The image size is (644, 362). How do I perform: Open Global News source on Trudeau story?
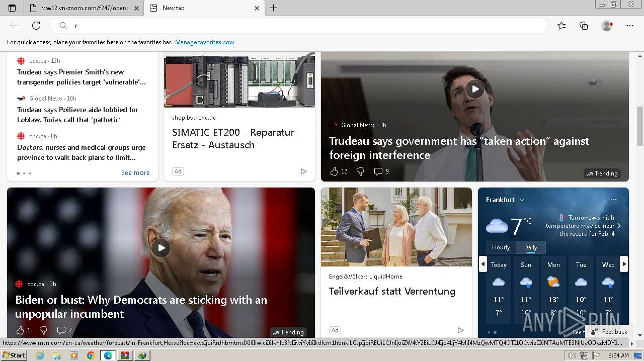[x=357, y=125]
